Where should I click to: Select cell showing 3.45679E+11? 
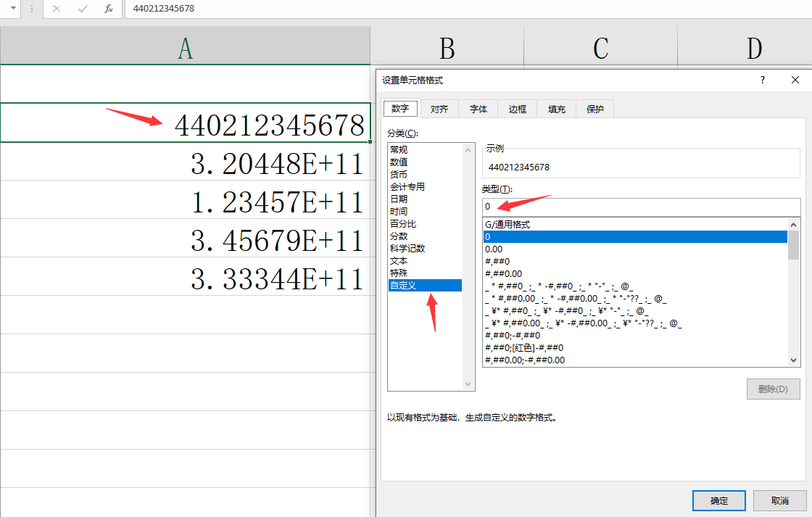[x=186, y=239]
